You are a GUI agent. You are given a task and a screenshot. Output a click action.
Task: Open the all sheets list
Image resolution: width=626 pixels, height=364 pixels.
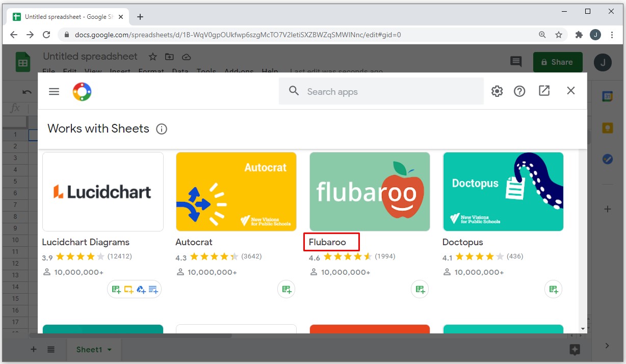pos(51,349)
